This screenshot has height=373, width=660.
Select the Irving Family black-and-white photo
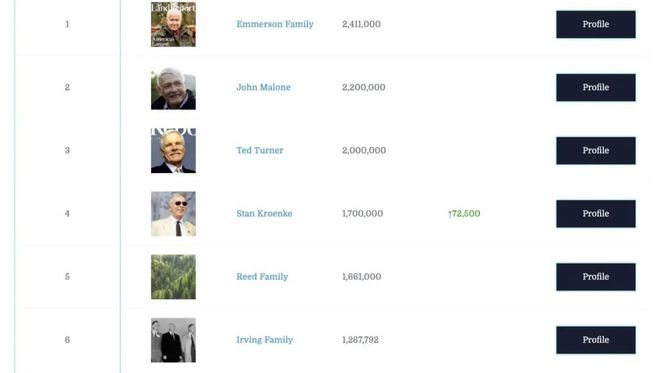coord(173,340)
